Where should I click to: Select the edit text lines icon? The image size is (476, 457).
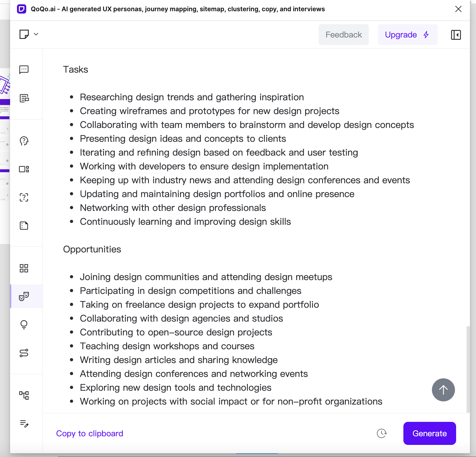(24, 423)
